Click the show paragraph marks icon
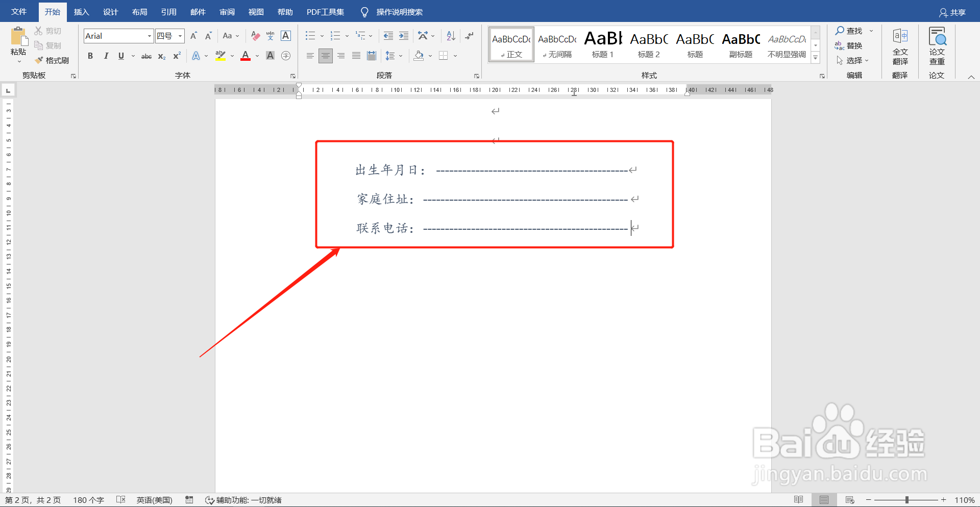Image resolution: width=980 pixels, height=507 pixels. pos(470,36)
